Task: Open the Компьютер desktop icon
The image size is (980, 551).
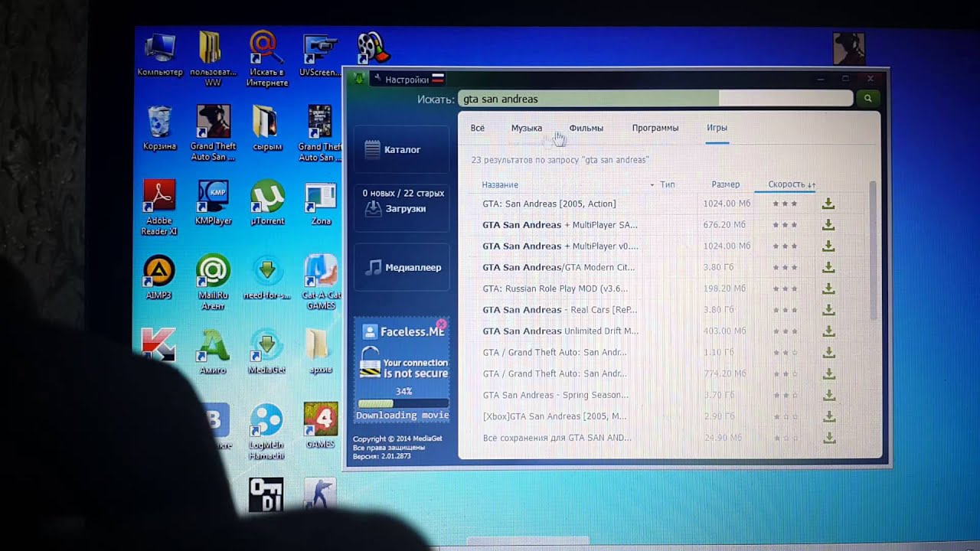Action: [x=160, y=54]
